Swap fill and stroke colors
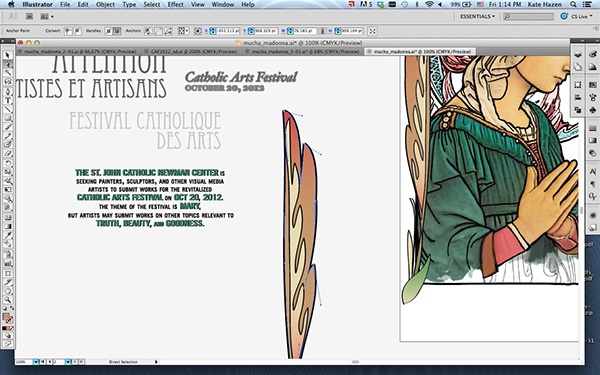Image resolution: width=600 pixels, height=375 pixels. coord(12,308)
